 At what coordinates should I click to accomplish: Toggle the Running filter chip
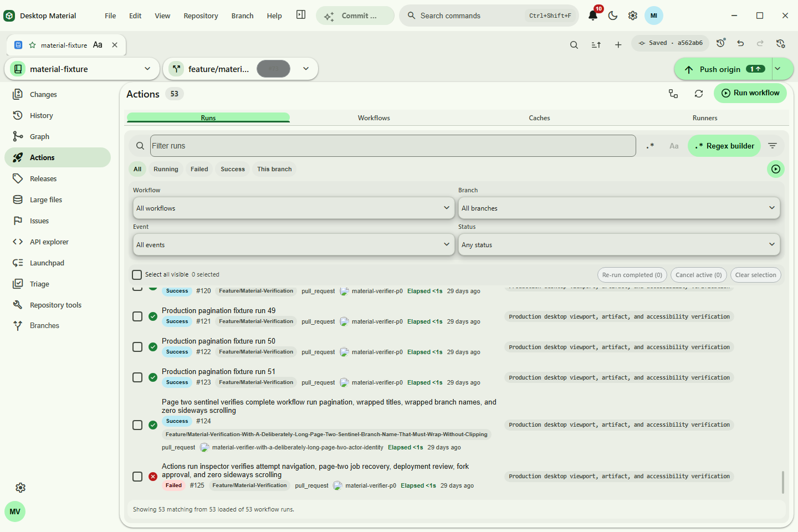tap(166, 169)
